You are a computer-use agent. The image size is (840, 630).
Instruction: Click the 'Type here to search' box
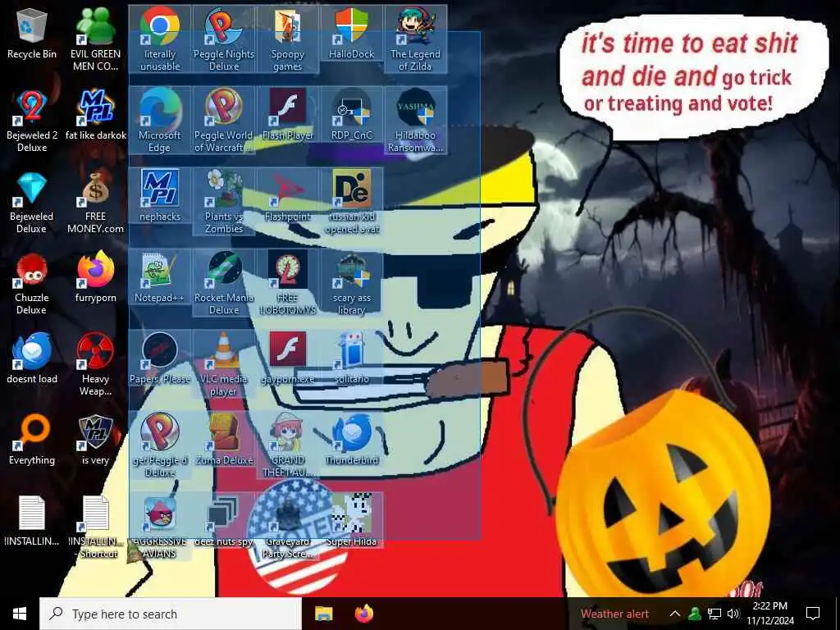[171, 614]
